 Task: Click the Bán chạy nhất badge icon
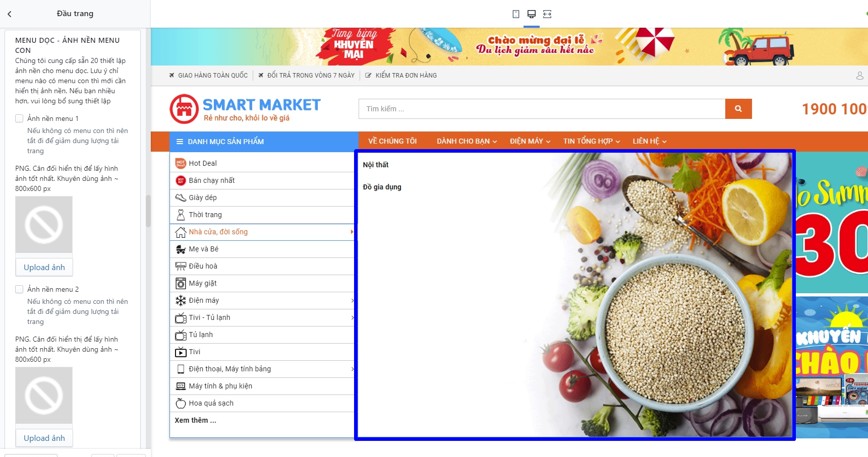coord(181,180)
